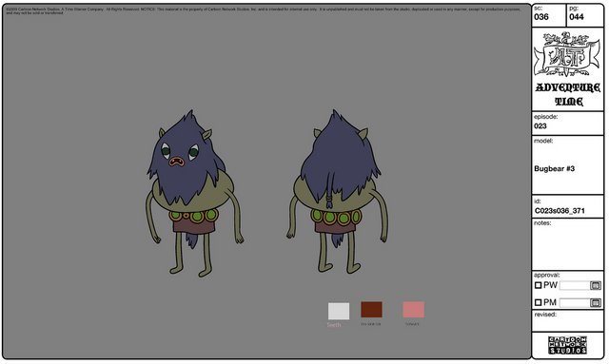Click the 'Teeth' swatch label
The width and height of the screenshot is (609, 364).
click(x=334, y=325)
